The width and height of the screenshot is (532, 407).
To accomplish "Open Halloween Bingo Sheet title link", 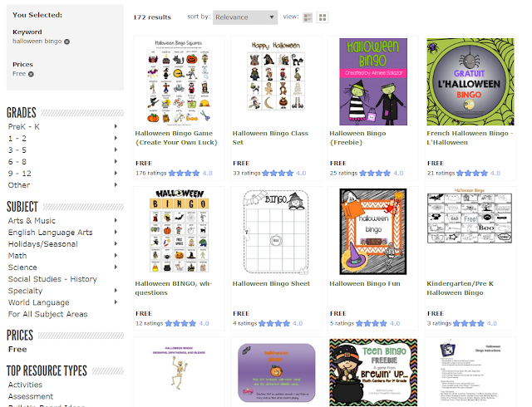I will [271, 283].
